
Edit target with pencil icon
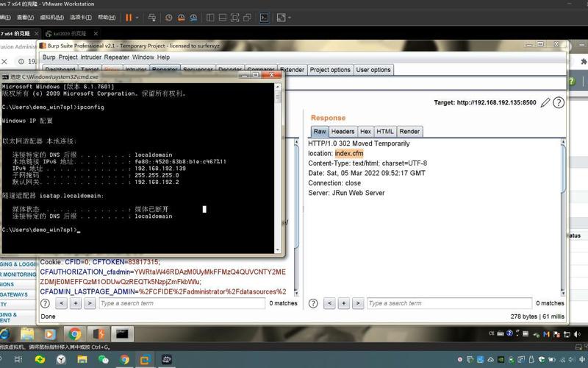pyautogui.click(x=545, y=102)
